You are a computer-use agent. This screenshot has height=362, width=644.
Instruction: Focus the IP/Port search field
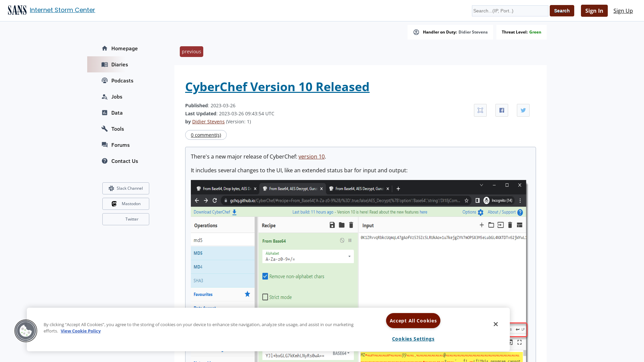(x=510, y=11)
